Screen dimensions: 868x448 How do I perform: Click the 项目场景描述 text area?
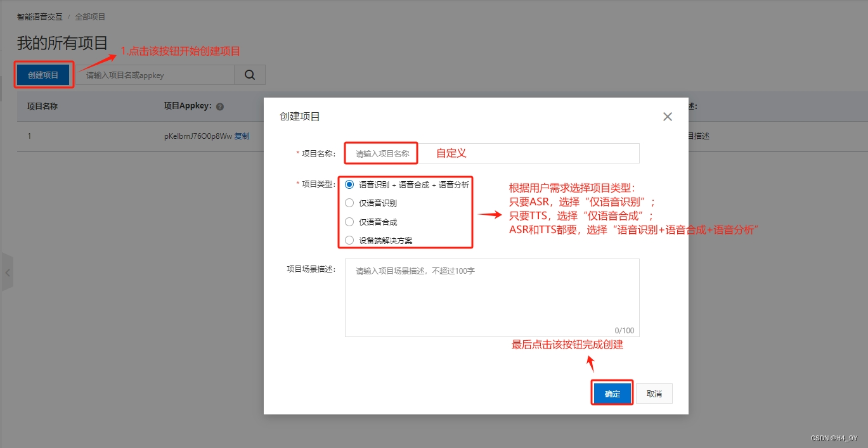[491, 298]
